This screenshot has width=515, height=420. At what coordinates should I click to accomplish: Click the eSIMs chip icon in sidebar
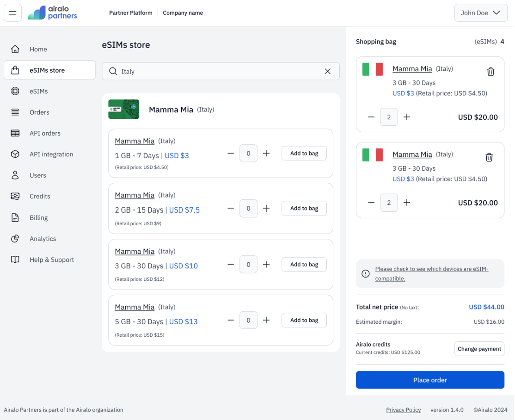point(15,91)
